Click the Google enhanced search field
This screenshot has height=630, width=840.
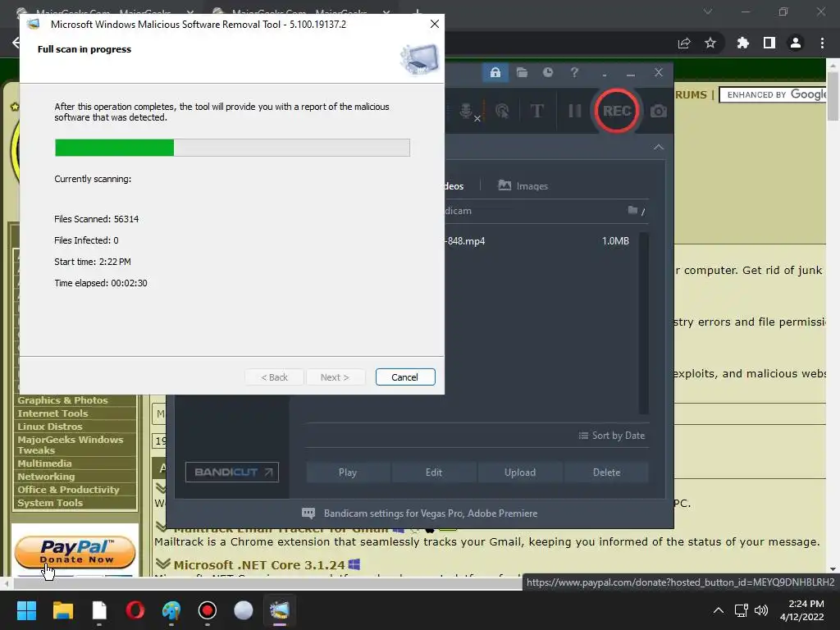[x=774, y=95]
